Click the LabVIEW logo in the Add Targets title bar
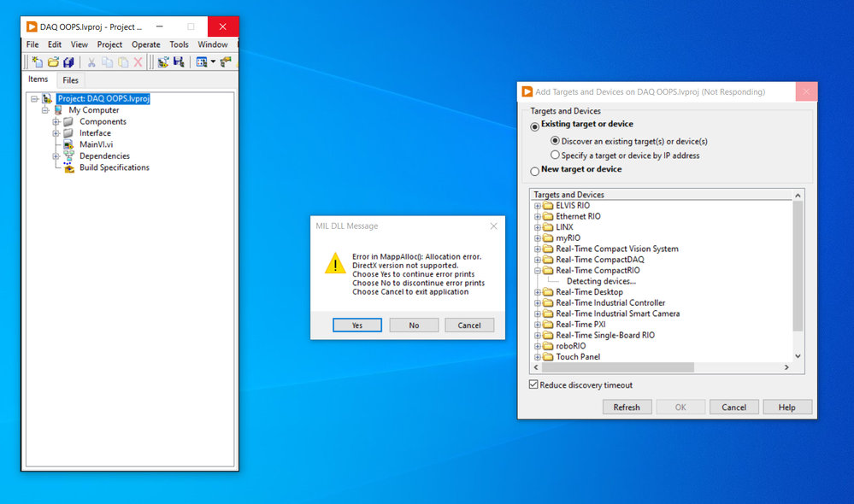 [x=527, y=91]
